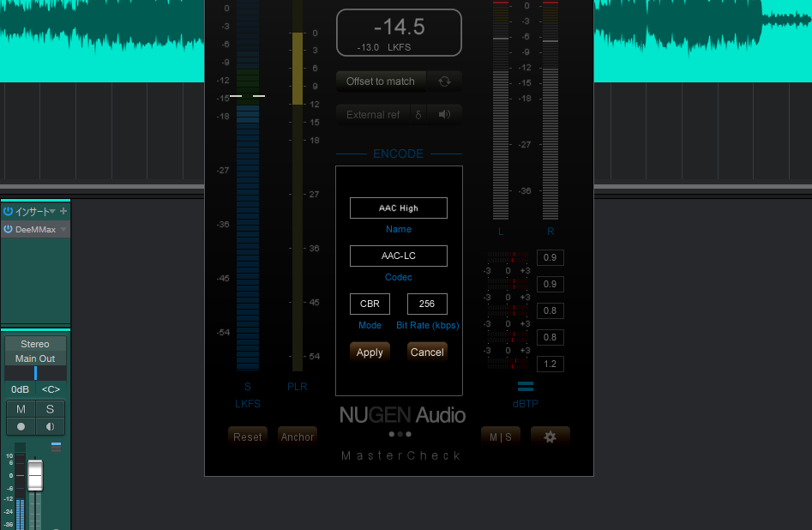Click the <C> pan value

tap(51, 389)
